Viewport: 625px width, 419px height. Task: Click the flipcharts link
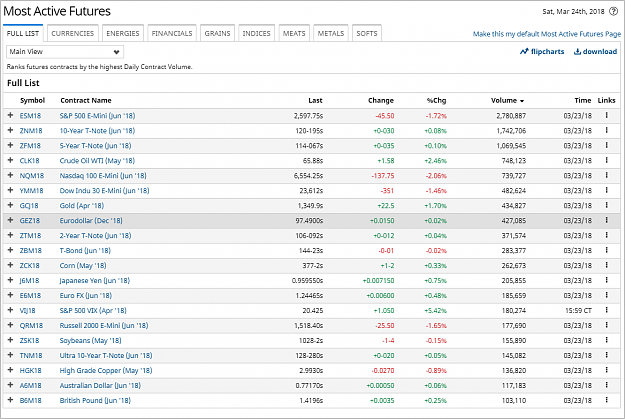542,51
